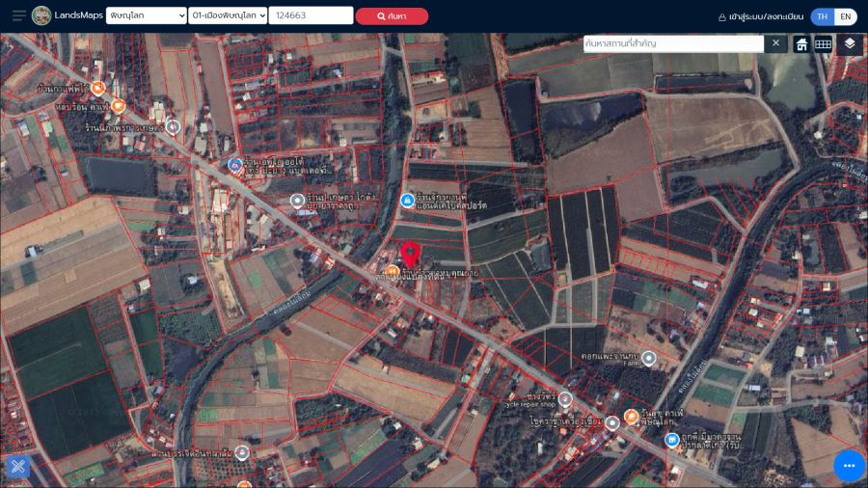Click the red parcel location pin
Image resolution: width=868 pixels, height=488 pixels.
410,254
